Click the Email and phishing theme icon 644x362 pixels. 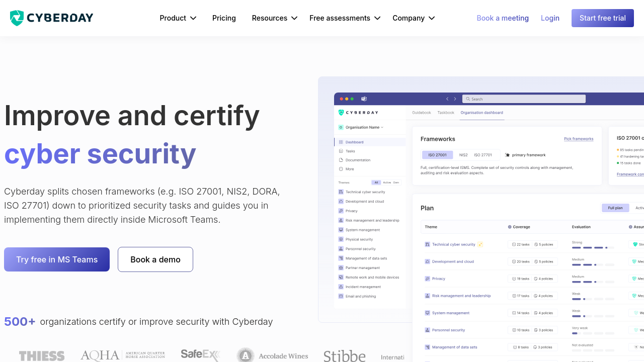pyautogui.click(x=341, y=296)
